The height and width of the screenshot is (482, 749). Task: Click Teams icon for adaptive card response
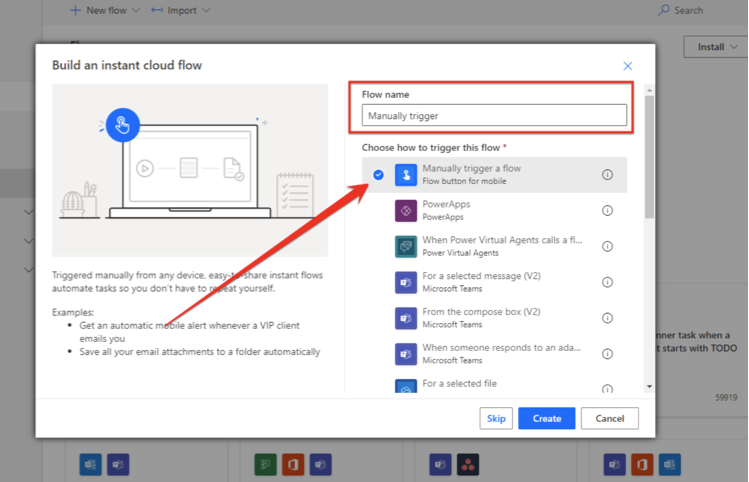tap(406, 354)
